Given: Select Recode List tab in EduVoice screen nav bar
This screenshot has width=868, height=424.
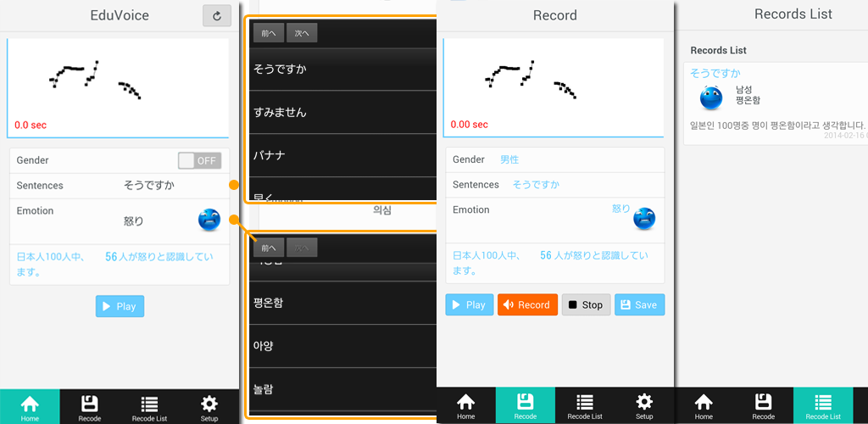Looking at the screenshot, I should click(x=149, y=407).
